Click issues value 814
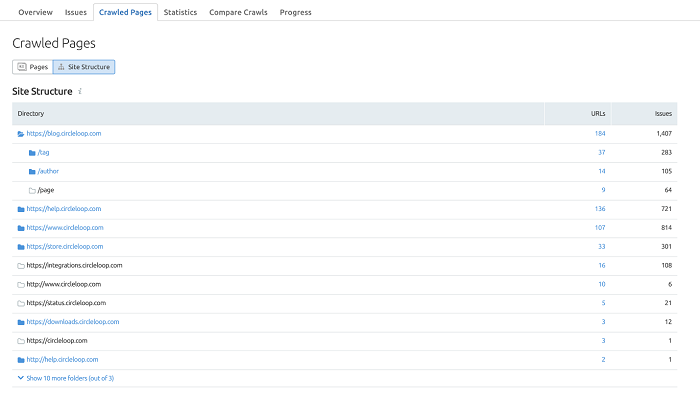The width and height of the screenshot is (700, 401). [667, 227]
